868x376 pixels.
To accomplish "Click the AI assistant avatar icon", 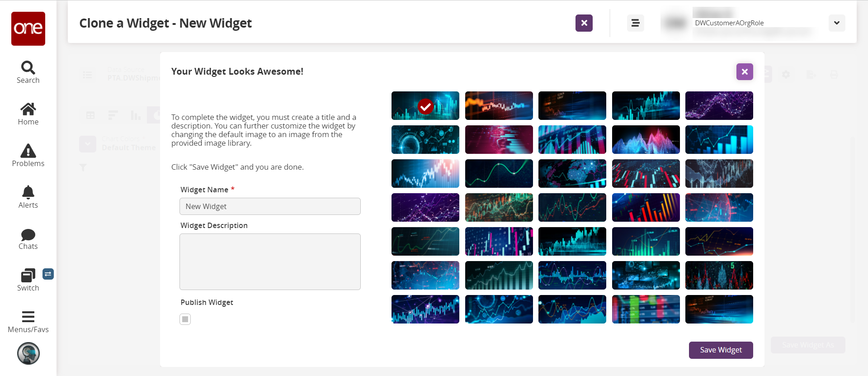I will (28, 353).
